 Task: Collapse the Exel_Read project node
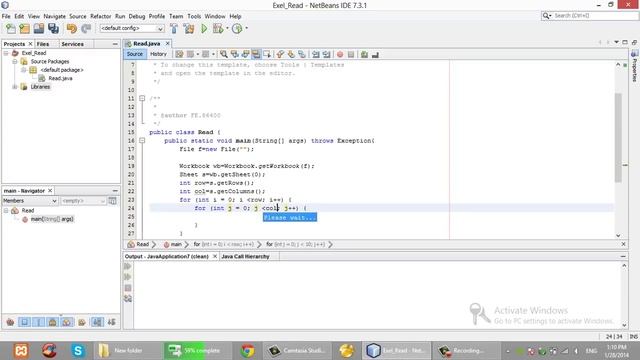pos(6,53)
